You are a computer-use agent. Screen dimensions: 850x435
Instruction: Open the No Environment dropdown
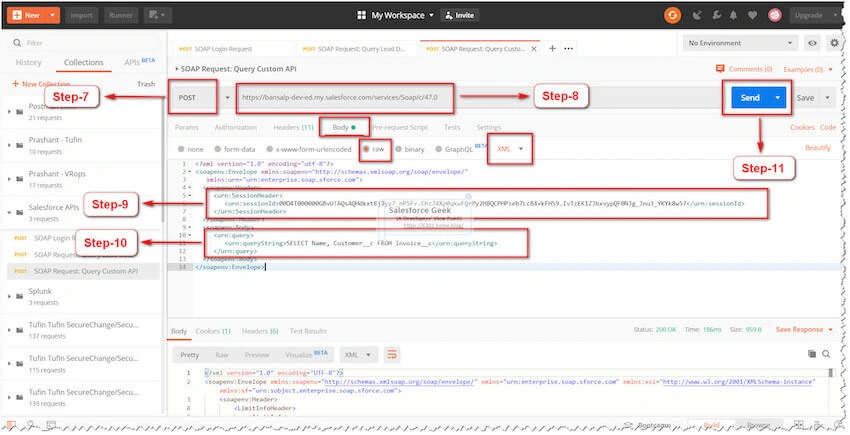(739, 43)
